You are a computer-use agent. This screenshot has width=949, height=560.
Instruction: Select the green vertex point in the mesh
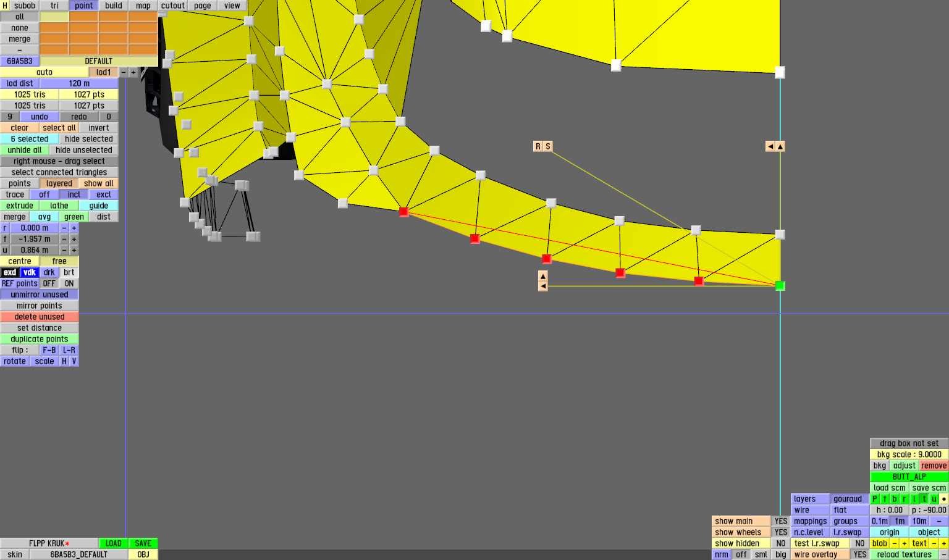(780, 285)
